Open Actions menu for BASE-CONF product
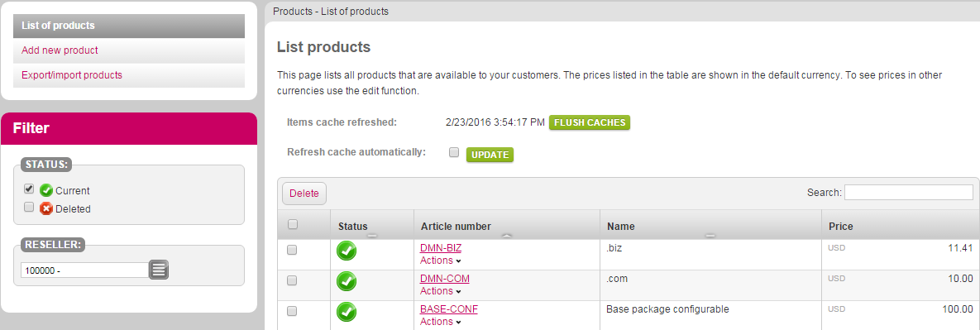The height and width of the screenshot is (330, 980). (x=440, y=321)
